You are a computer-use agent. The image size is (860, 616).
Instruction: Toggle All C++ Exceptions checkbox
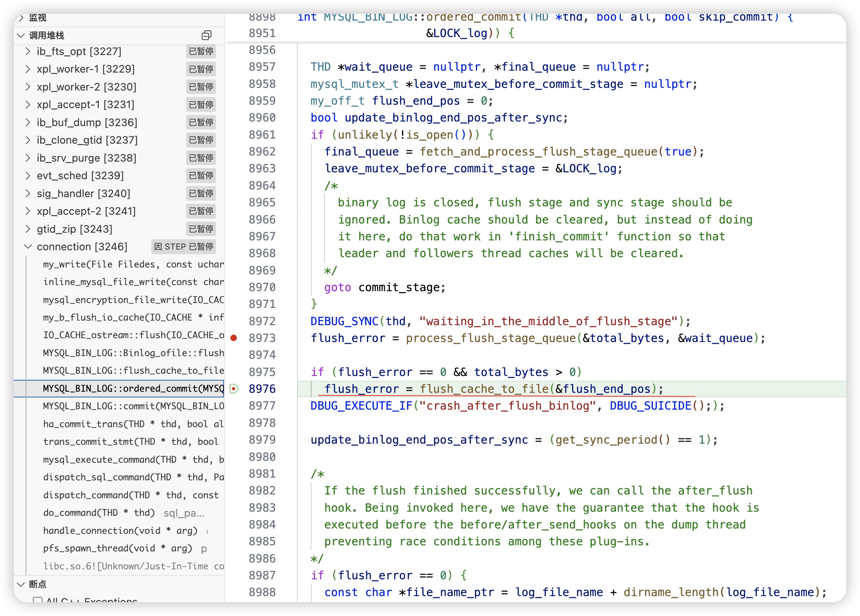tap(37, 600)
